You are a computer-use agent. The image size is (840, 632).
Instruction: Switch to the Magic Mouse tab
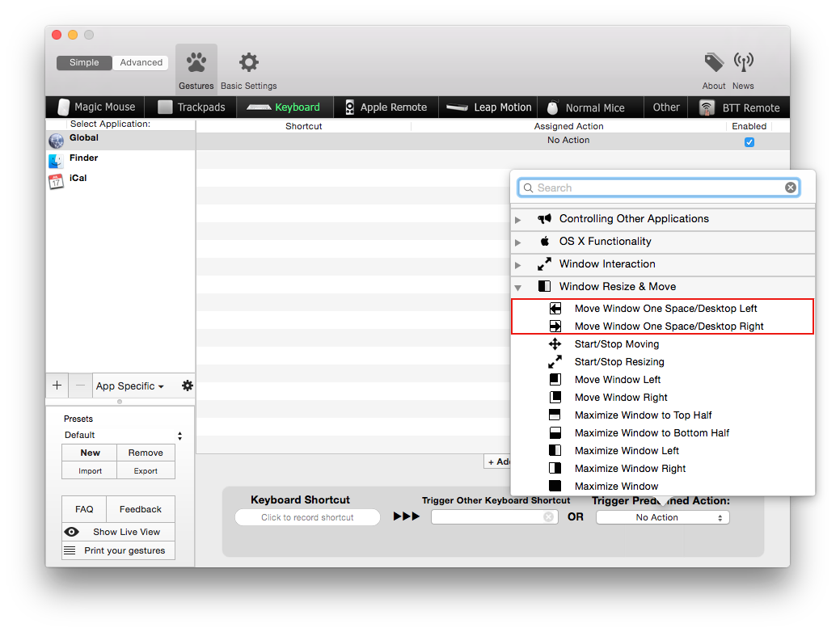[x=95, y=107]
